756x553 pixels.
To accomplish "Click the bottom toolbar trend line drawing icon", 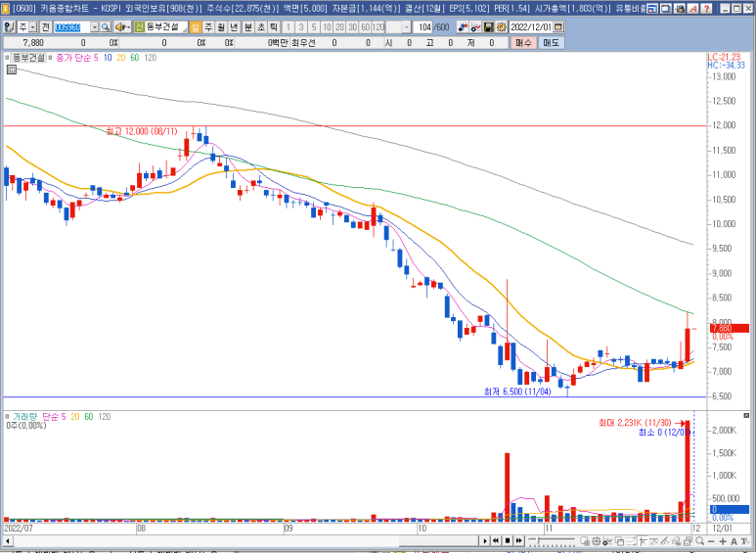I will (x=665, y=541).
